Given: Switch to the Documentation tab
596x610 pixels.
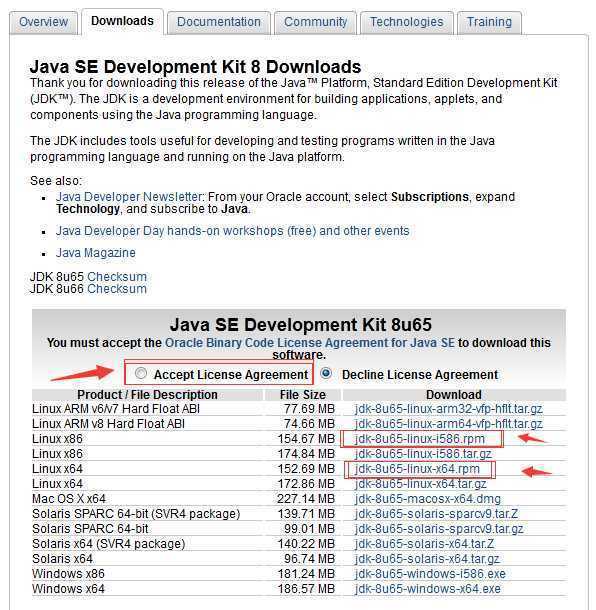Looking at the screenshot, I should 219,22.
